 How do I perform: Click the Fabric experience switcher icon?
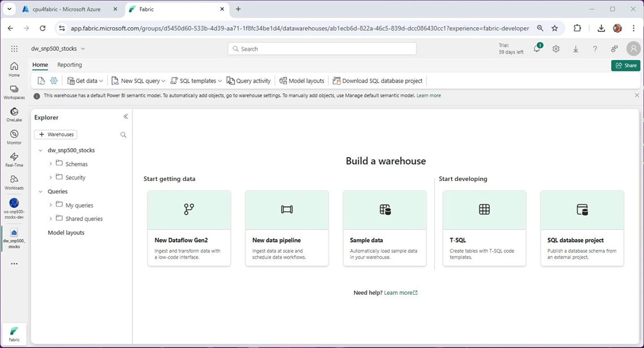(x=14, y=334)
